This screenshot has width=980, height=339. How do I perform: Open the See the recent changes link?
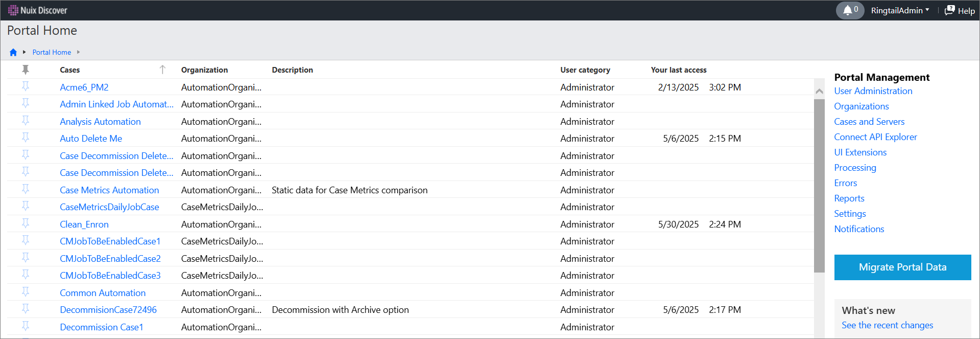click(887, 325)
